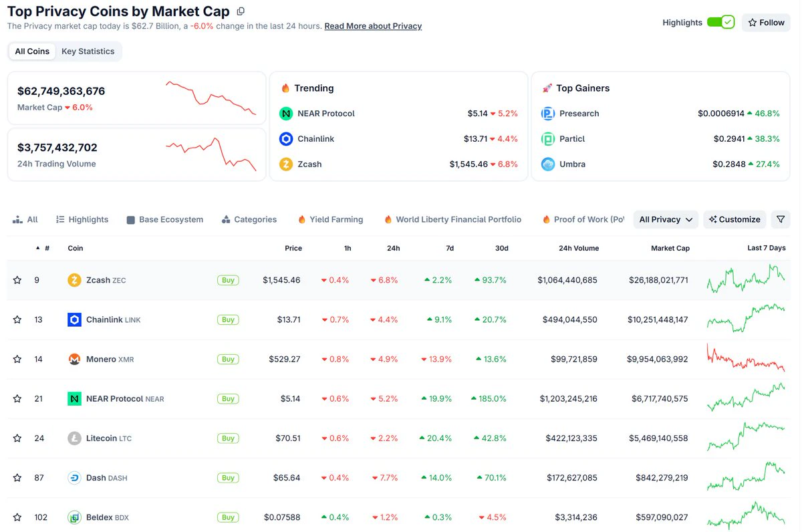The image size is (802, 532).
Task: Click Buy button for Litecoin
Action: tap(228, 438)
